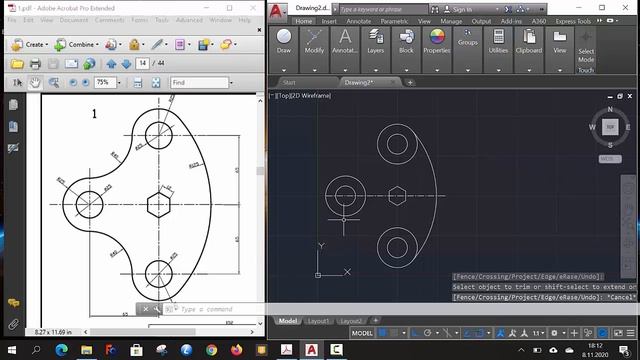Screen dimensions: 640x360
Task: Open the AutoCAD application menu (red A)
Action: [x=277, y=11]
